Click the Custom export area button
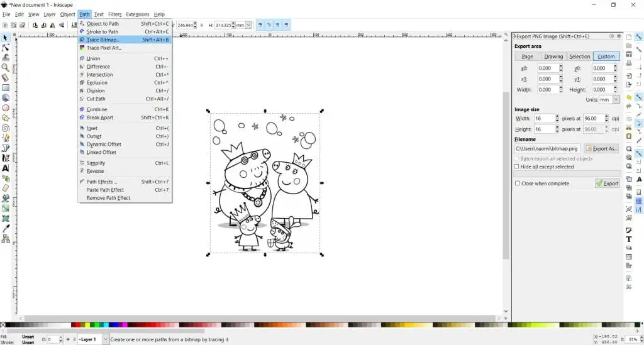This screenshot has height=345, width=644. (606, 57)
